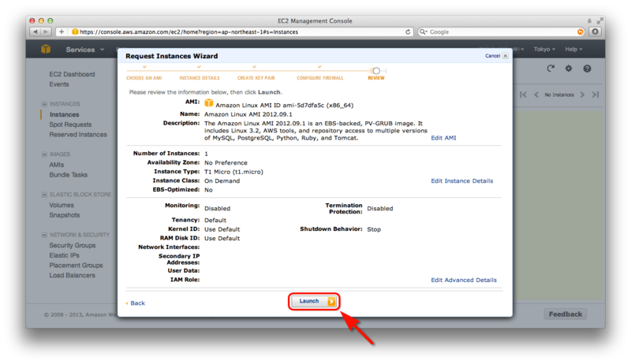Click the Launch button
Screen dimensions: 631x364
(314, 301)
